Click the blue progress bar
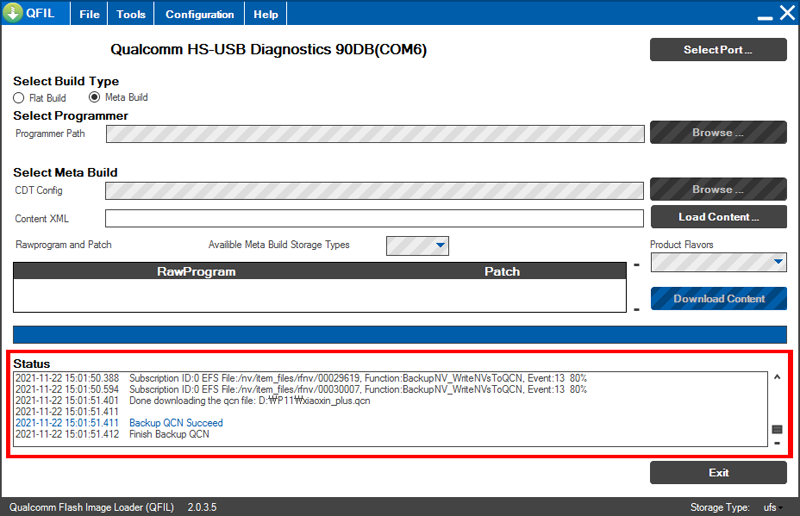The width and height of the screenshot is (800, 516). click(399, 335)
